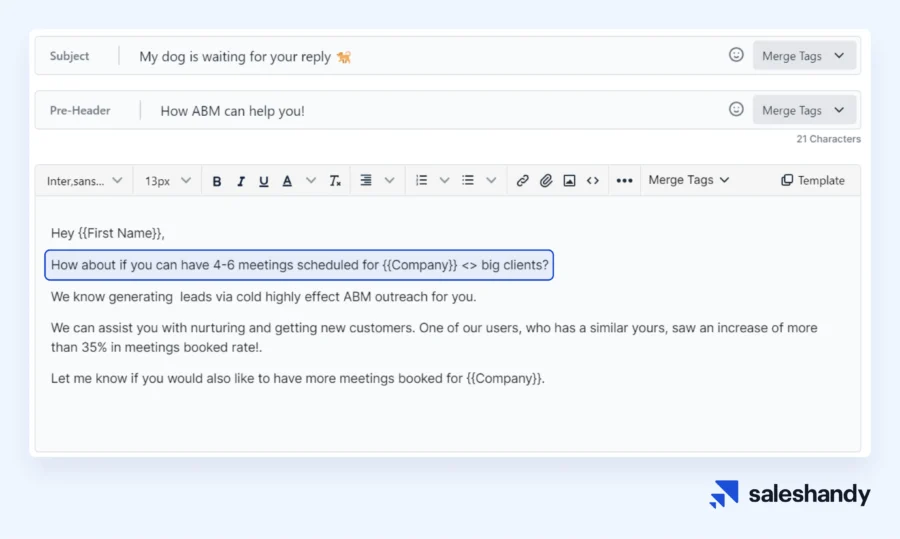Open the source code view icon
The height and width of the screenshot is (539, 900).
point(593,181)
